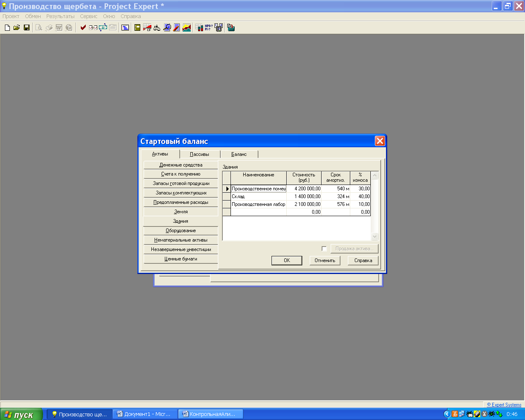Click the Отменить button
The width and height of the screenshot is (525, 420).
point(325,260)
